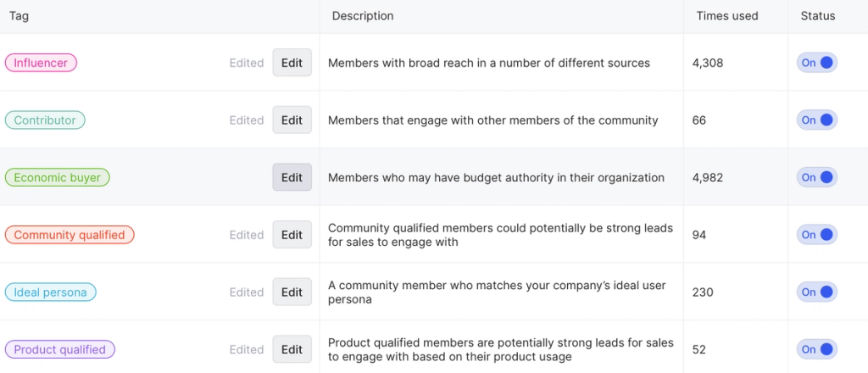This screenshot has width=868, height=373.
Task: Switch off Community qualified tag status
Action: click(816, 235)
